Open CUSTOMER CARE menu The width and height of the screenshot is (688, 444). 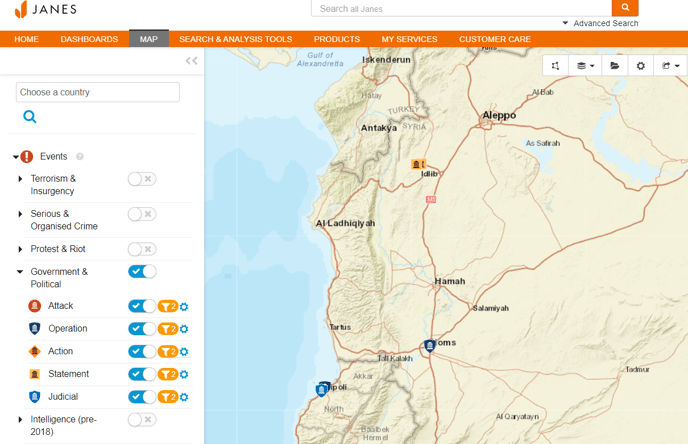click(495, 39)
